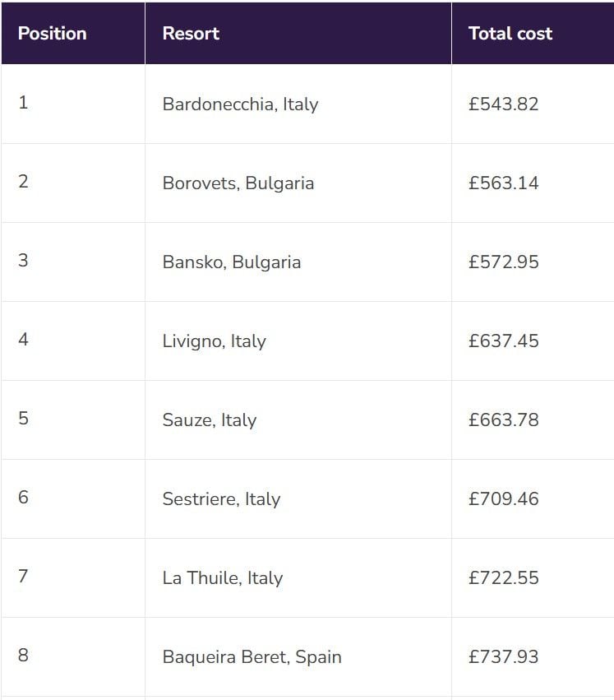Click the £737.93 total cost value
The height and width of the screenshot is (700, 614).
coord(504,657)
